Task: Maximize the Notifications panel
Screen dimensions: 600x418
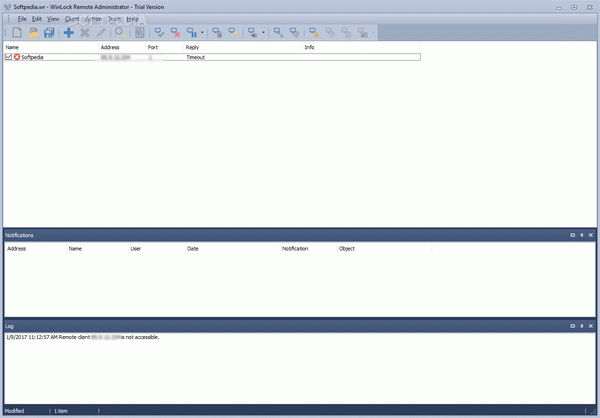Action: tap(572, 235)
